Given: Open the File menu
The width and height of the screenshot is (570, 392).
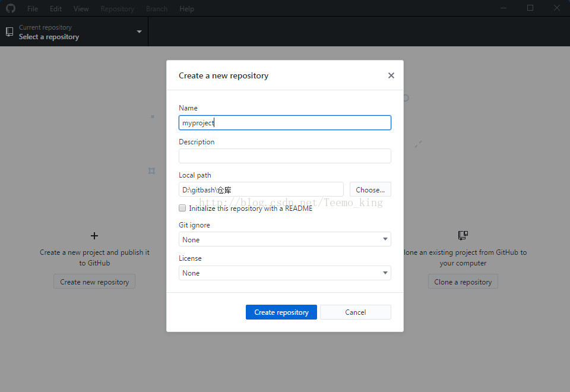Looking at the screenshot, I should tap(32, 9).
